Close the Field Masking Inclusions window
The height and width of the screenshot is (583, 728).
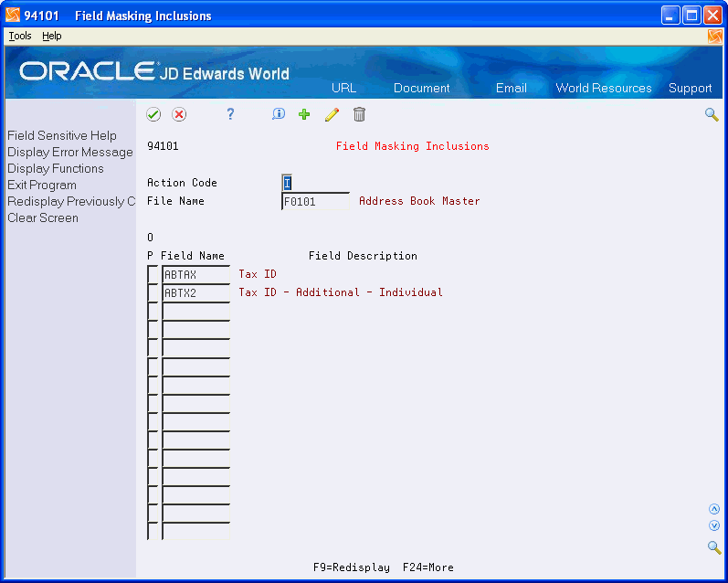712,16
